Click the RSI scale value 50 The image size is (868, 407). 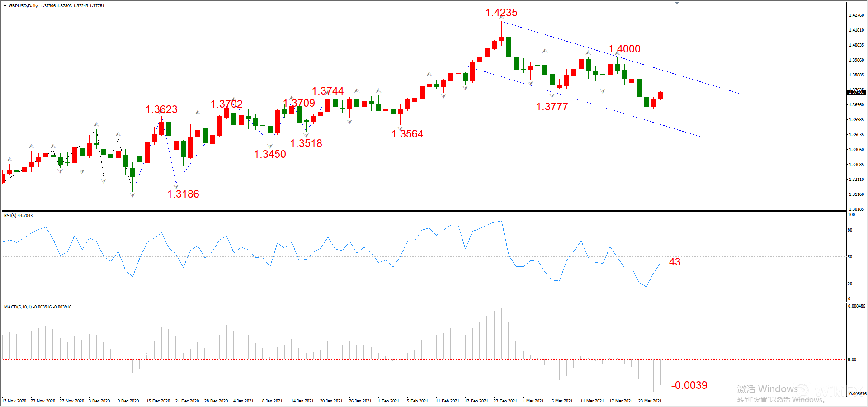[850, 257]
